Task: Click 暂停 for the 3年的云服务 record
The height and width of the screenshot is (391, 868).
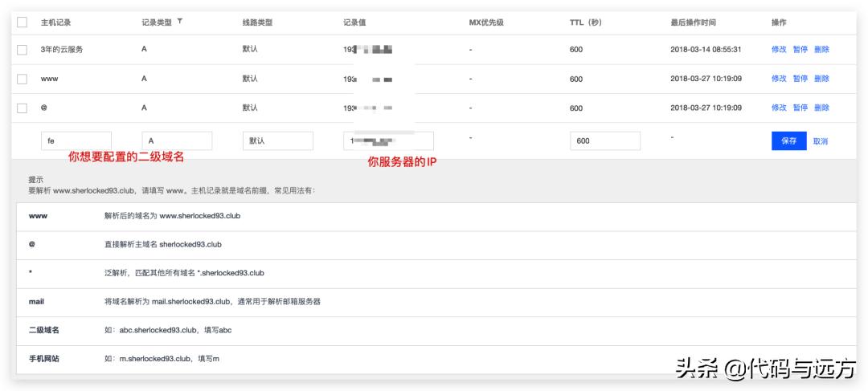Action: [x=800, y=49]
